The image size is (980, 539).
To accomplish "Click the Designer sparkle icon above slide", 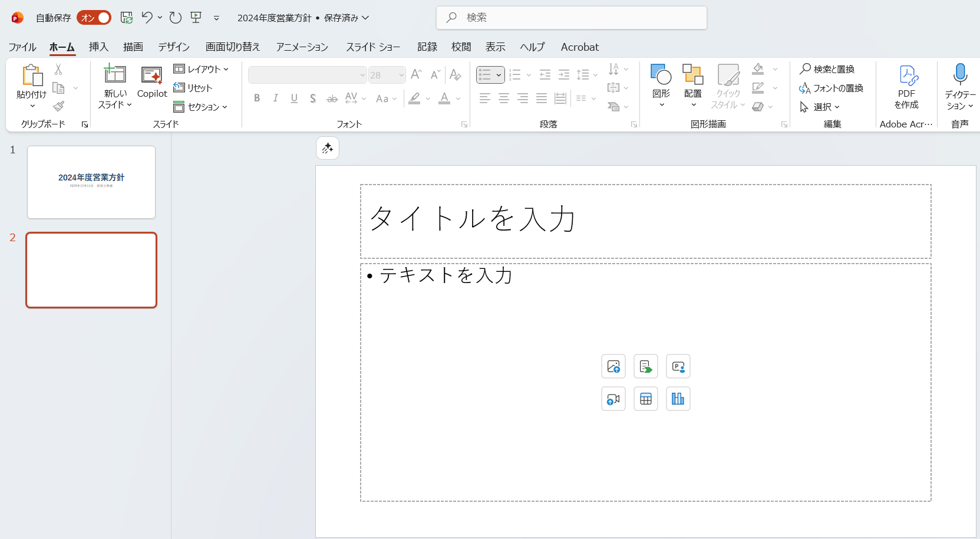I will (328, 149).
